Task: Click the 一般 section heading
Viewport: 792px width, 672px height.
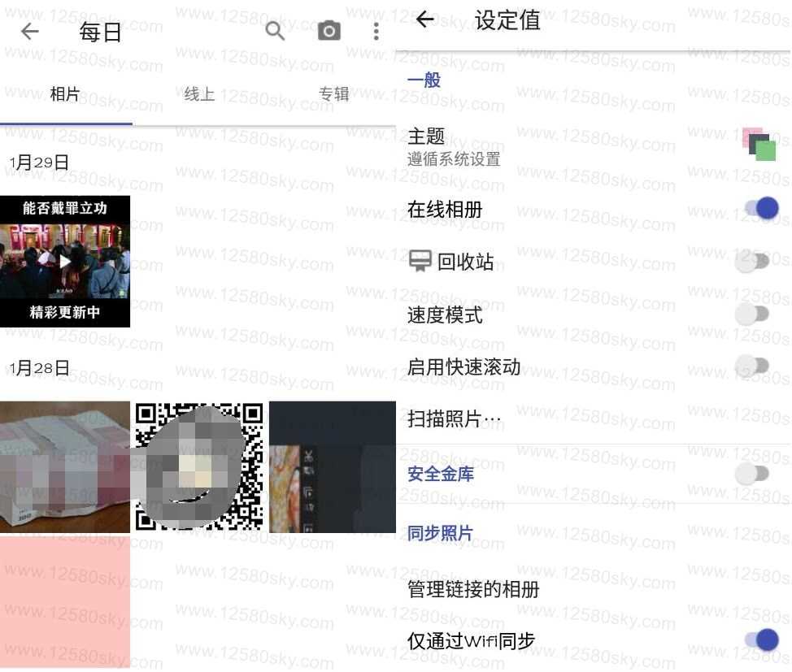Action: tap(424, 80)
